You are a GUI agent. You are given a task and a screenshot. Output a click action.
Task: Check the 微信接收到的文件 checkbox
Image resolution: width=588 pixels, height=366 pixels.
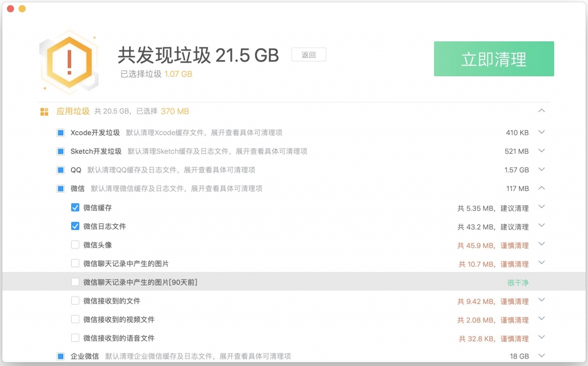pos(75,301)
